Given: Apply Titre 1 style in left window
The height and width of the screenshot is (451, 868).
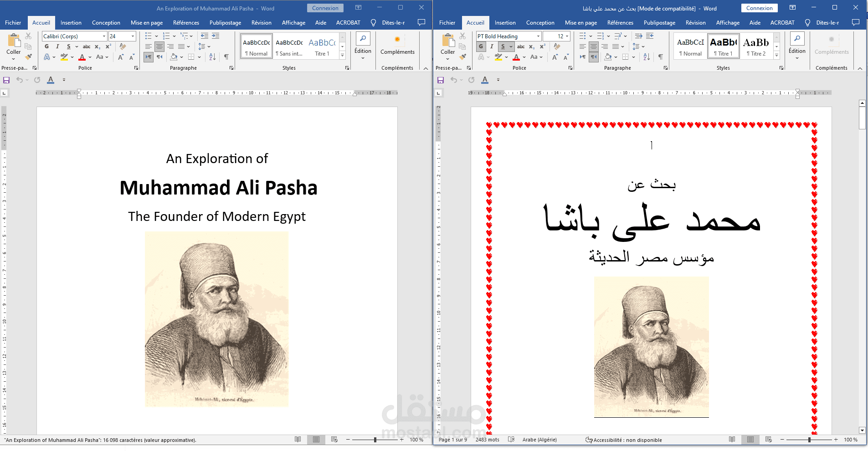Looking at the screenshot, I should (322, 46).
